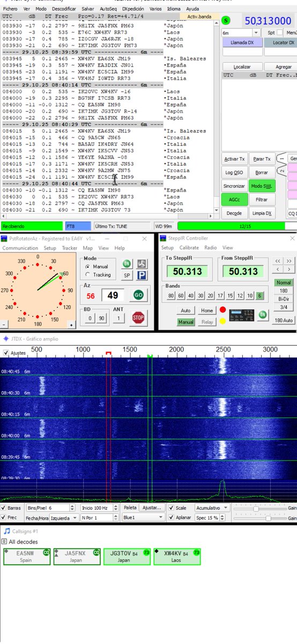Click the green S status circle beside the frequency
The height and width of the screenshot is (644, 297).
pos(226,20)
